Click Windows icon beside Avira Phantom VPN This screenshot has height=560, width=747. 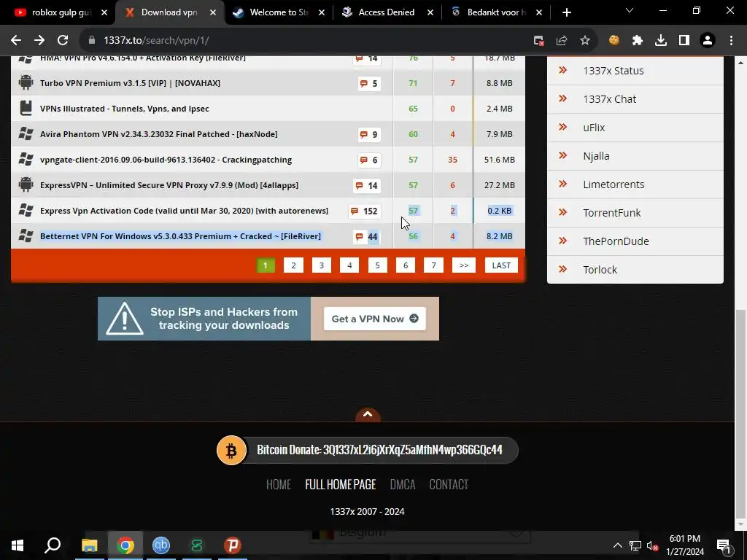[26, 134]
